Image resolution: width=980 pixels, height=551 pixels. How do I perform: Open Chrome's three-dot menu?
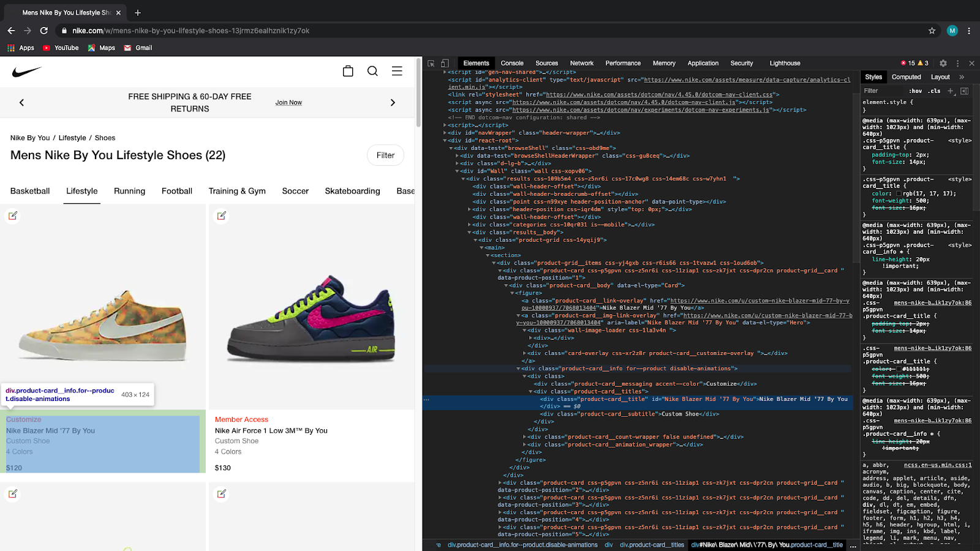click(969, 31)
